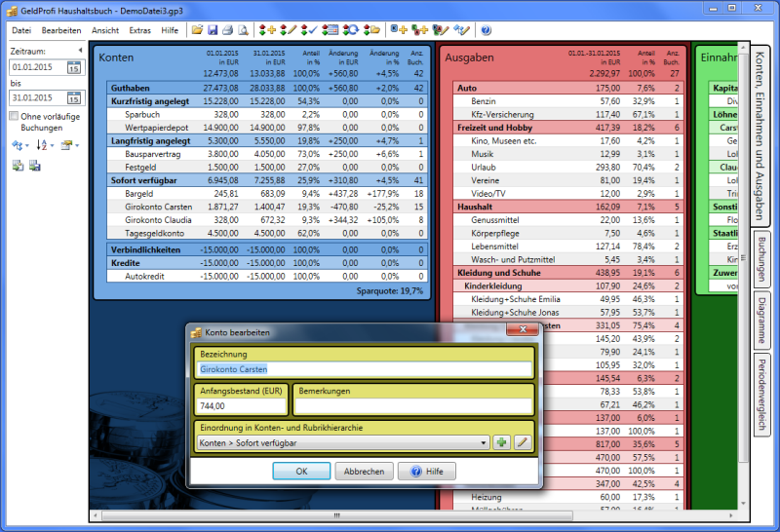Click green plus icon to add hierarchy category

click(501, 442)
